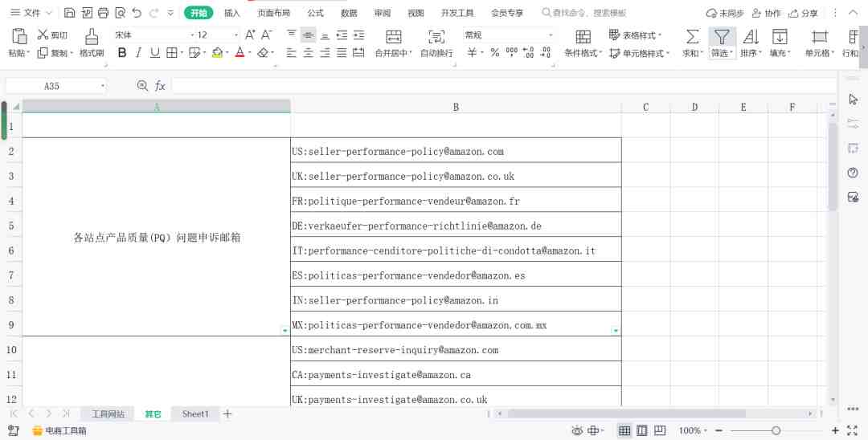Click the help question mark in right sidebar

coord(853,173)
